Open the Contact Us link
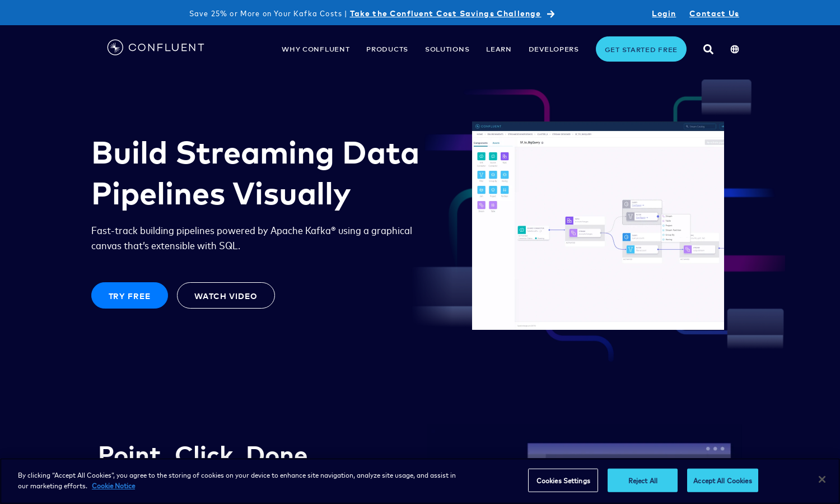This screenshot has height=504, width=840. pyautogui.click(x=714, y=13)
